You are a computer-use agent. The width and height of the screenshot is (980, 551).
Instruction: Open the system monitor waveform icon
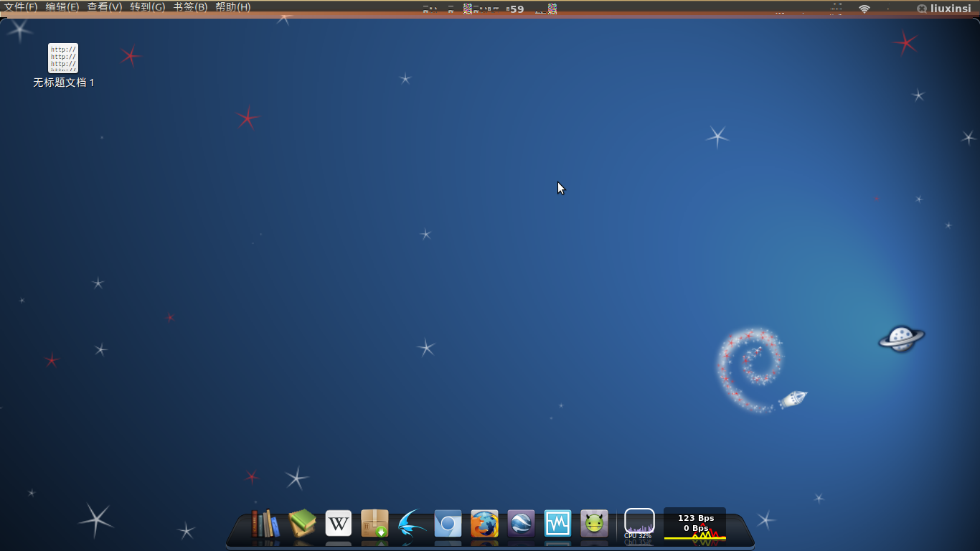pyautogui.click(x=557, y=524)
